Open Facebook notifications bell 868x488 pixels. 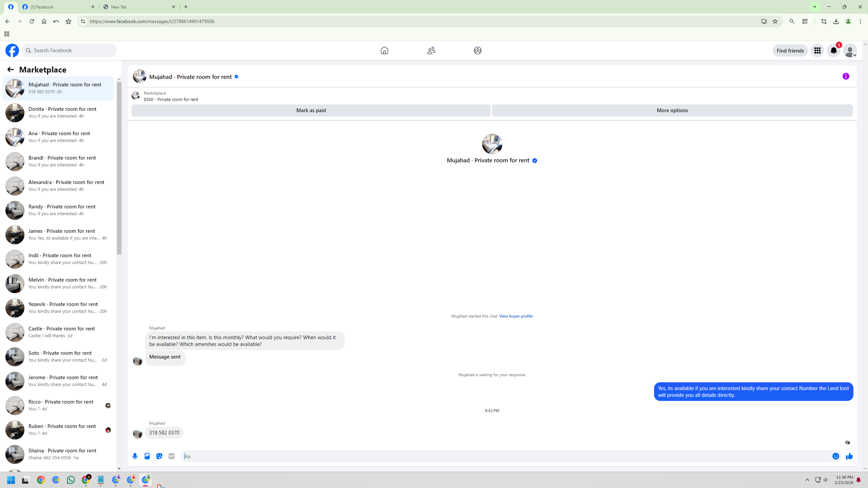click(833, 50)
